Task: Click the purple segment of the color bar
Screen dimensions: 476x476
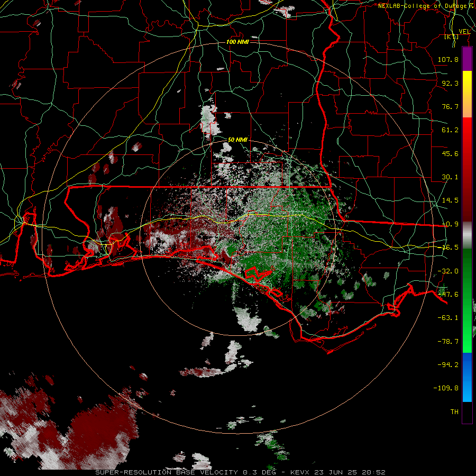Action: [467, 59]
